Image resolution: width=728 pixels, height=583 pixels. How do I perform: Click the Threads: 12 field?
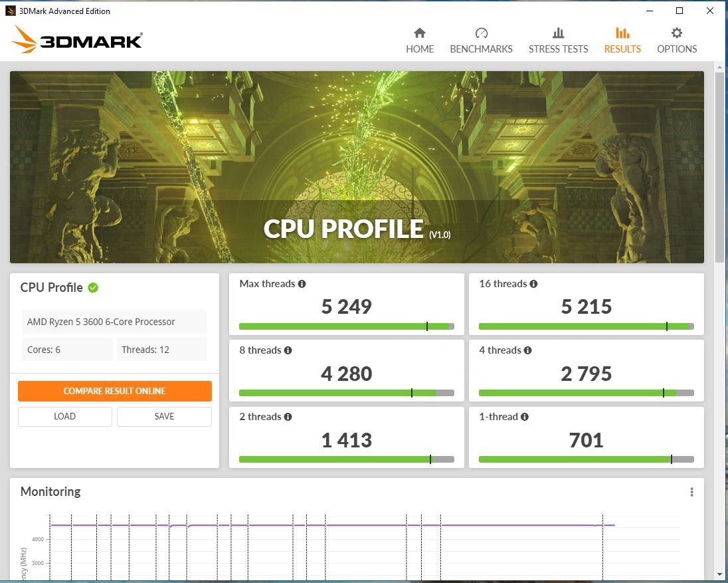pos(161,350)
